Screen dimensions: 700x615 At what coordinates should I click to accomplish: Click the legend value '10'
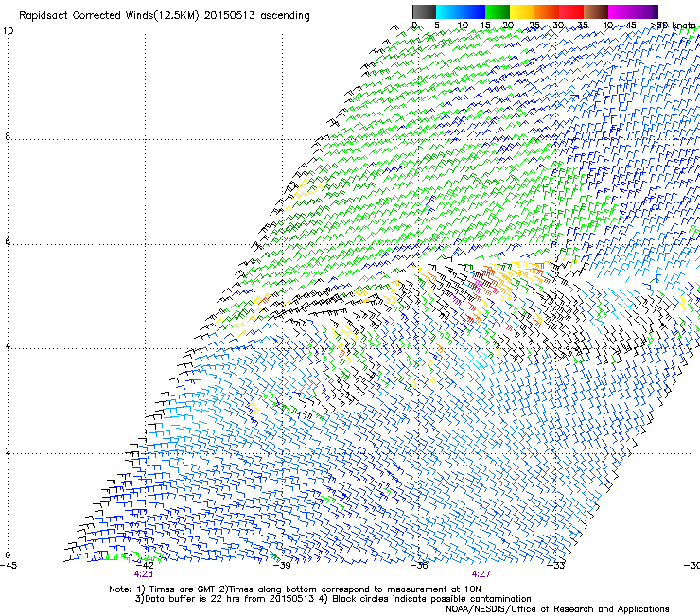click(463, 26)
